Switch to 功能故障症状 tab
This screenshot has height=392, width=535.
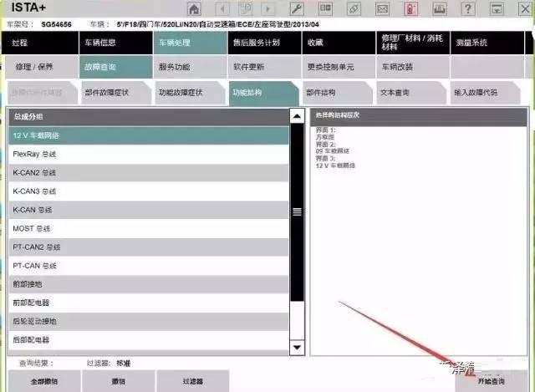[x=190, y=93]
